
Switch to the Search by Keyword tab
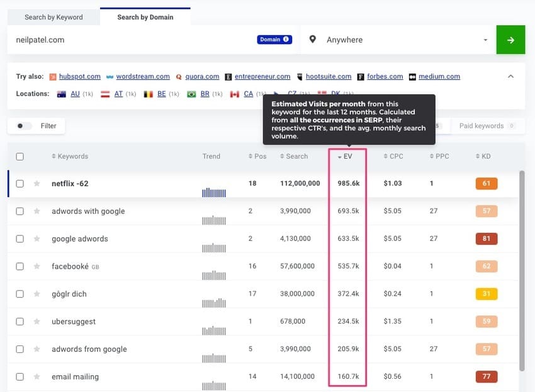53,17
